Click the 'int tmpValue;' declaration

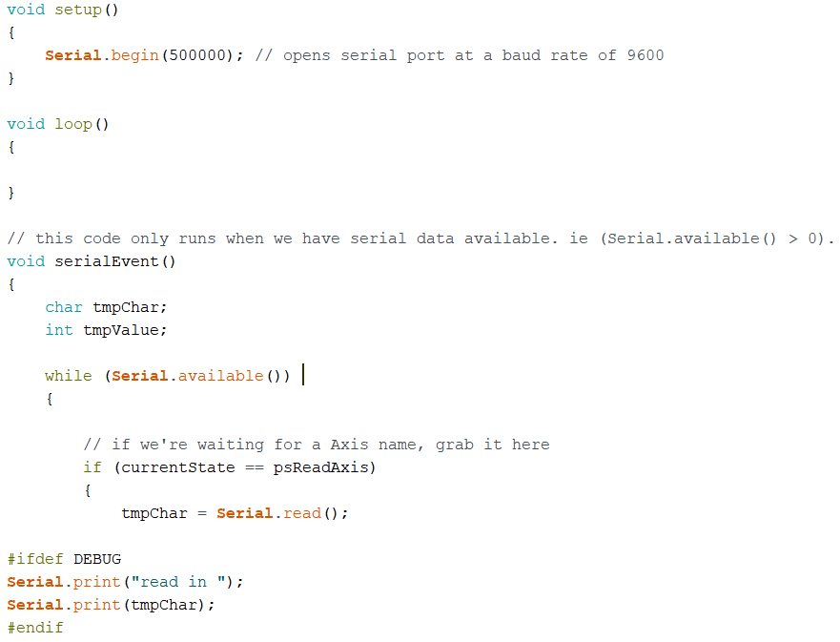106,330
